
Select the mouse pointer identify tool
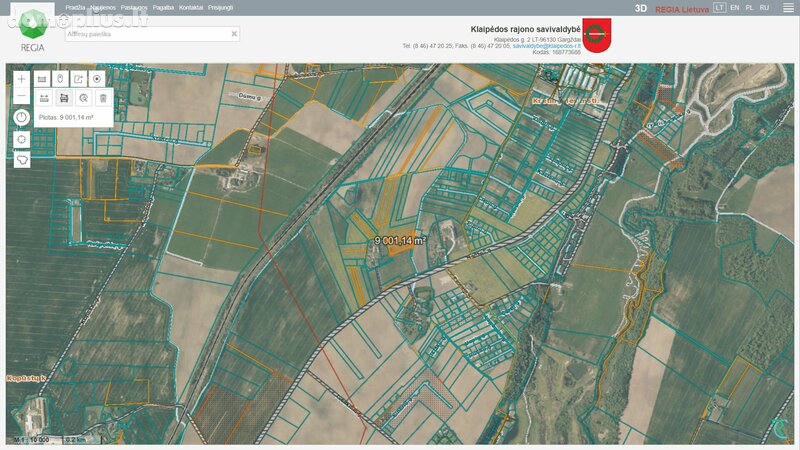60,79
